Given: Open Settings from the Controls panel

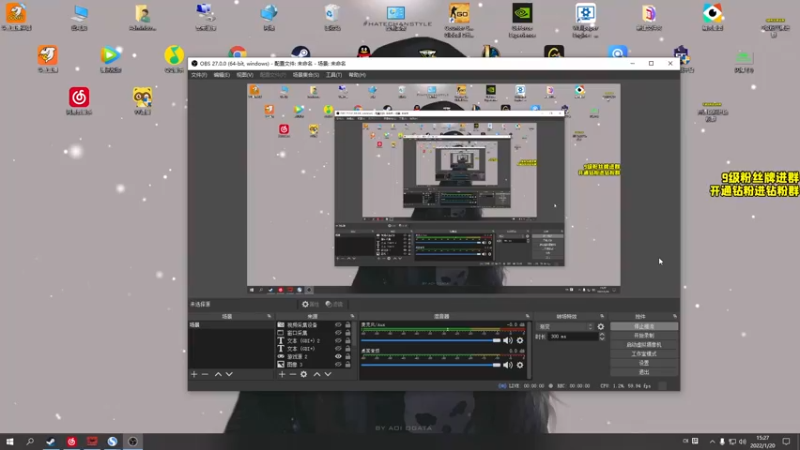Looking at the screenshot, I should point(644,363).
